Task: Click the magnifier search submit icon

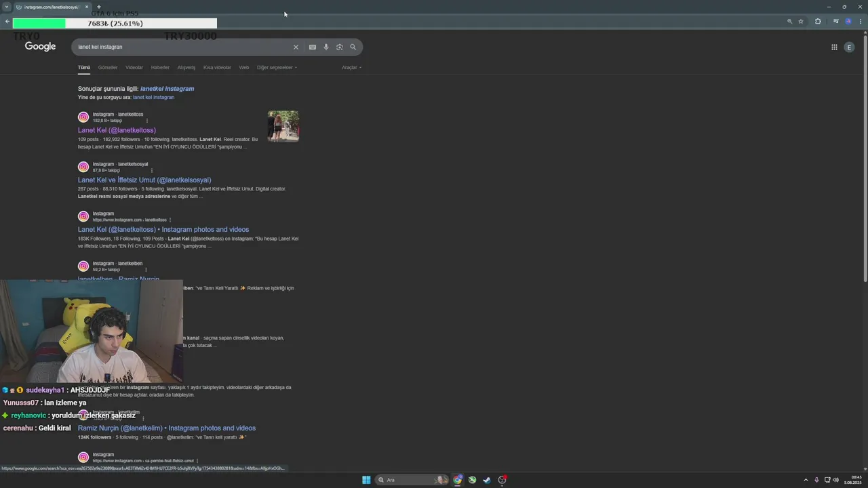Action: coord(353,47)
